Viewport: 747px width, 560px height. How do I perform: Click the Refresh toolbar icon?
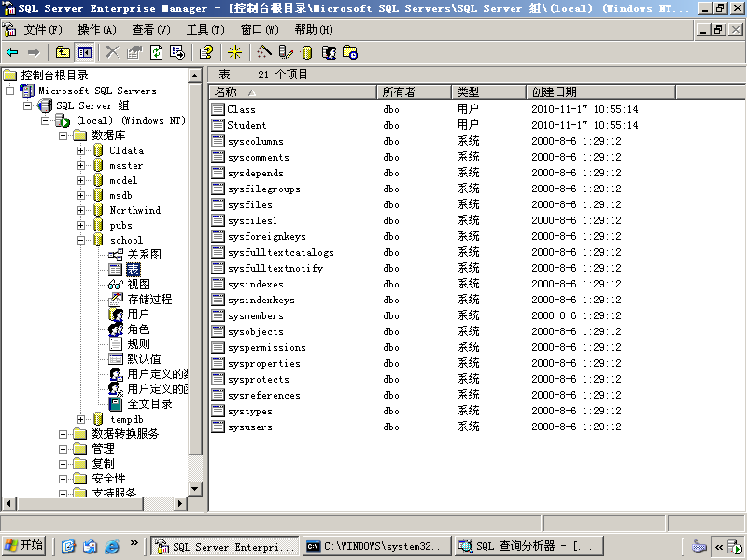pyautogui.click(x=156, y=52)
